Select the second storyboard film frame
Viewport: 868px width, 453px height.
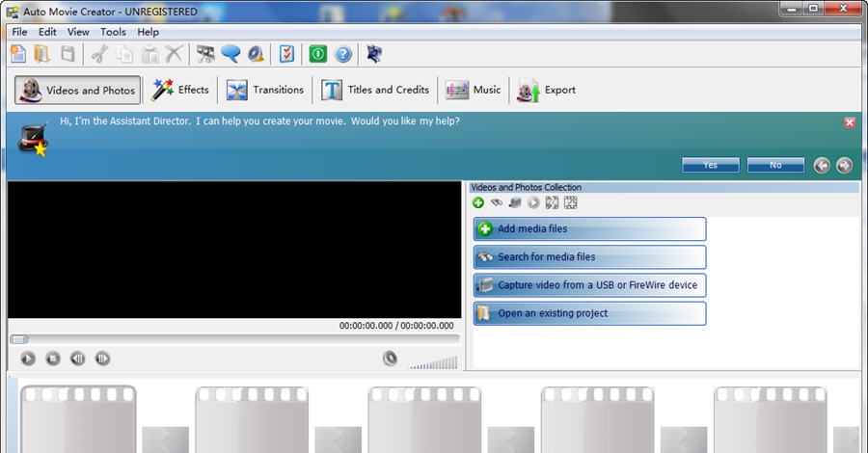252,419
